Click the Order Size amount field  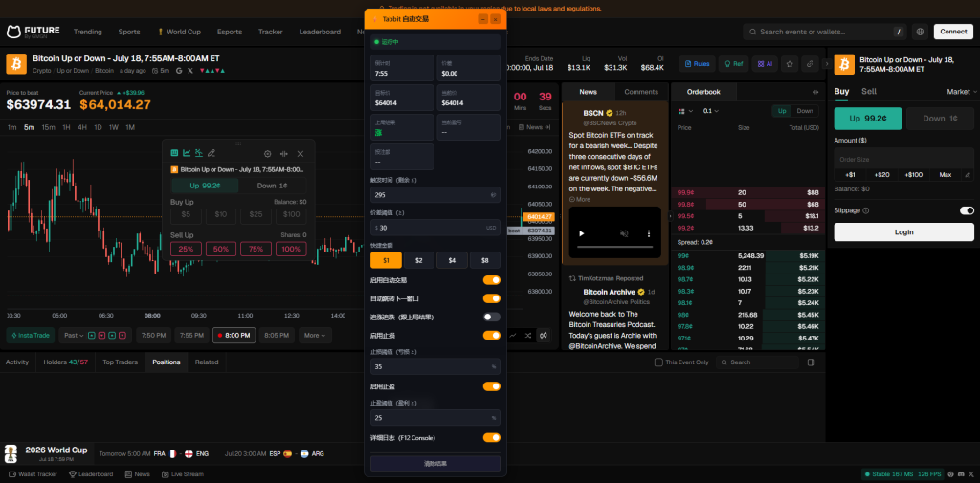(903, 160)
